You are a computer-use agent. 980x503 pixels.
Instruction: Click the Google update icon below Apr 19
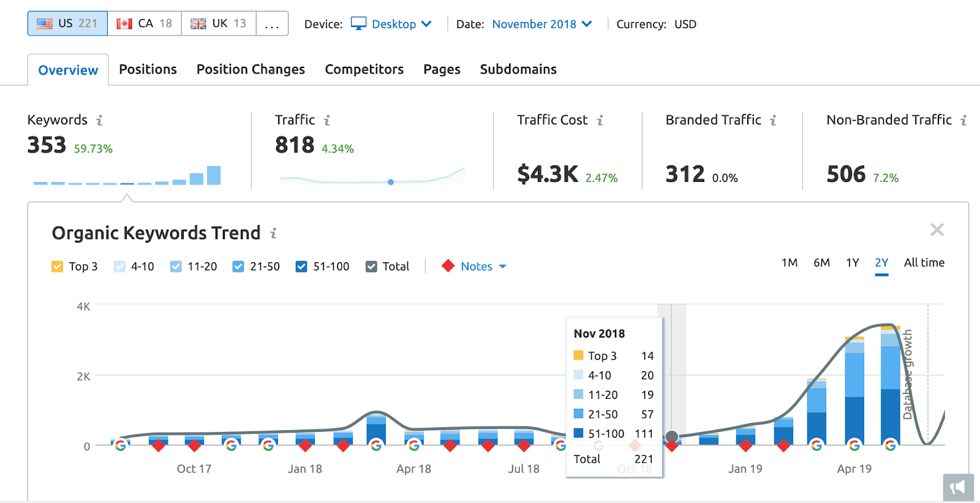854,445
